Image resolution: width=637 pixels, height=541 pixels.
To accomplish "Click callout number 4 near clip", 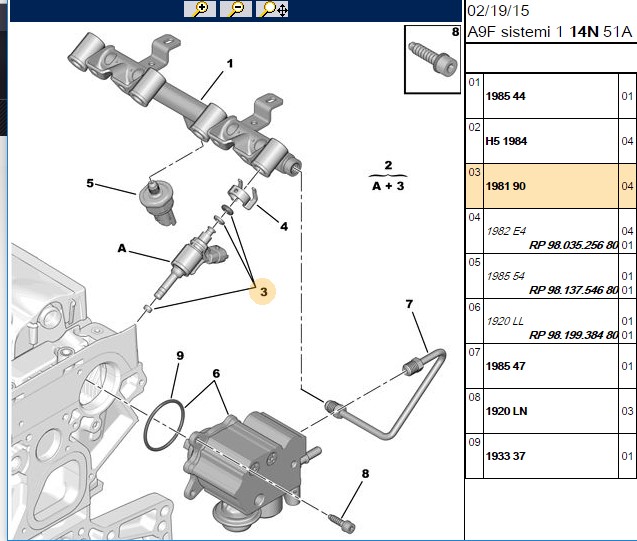I will 284,227.
